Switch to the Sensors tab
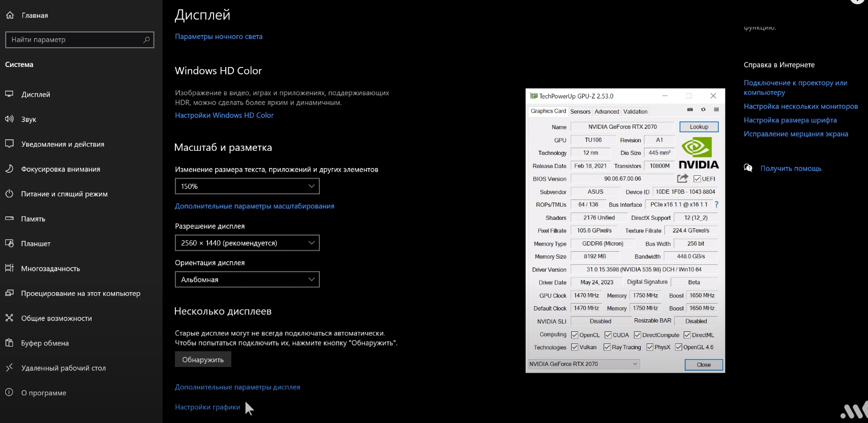 (x=580, y=112)
